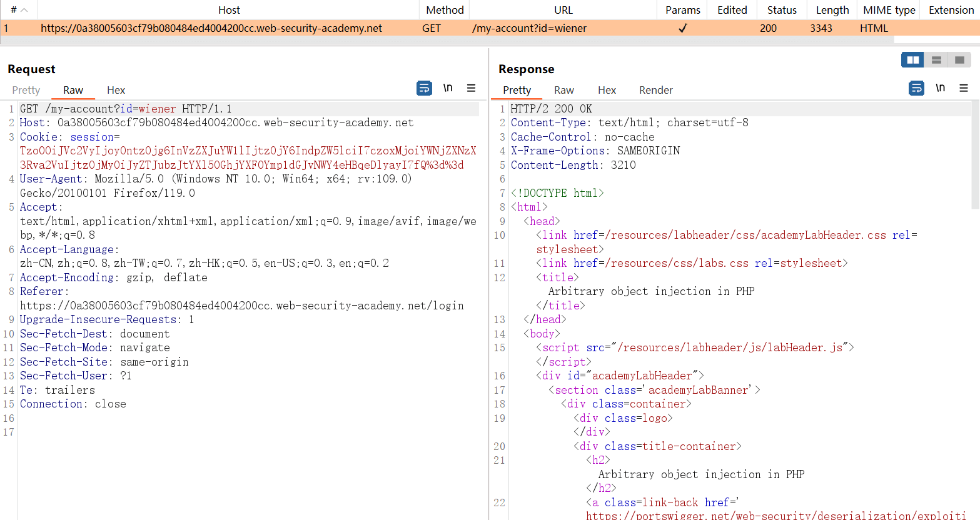Click the MIME type column header

pyautogui.click(x=889, y=10)
